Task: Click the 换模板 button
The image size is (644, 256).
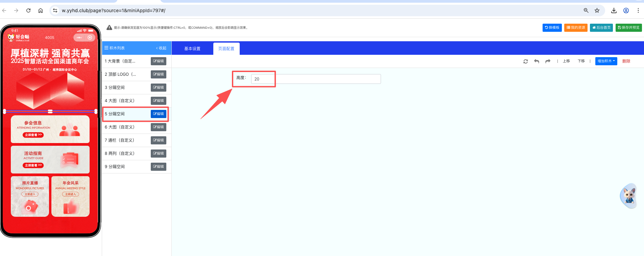Action: 552,28
